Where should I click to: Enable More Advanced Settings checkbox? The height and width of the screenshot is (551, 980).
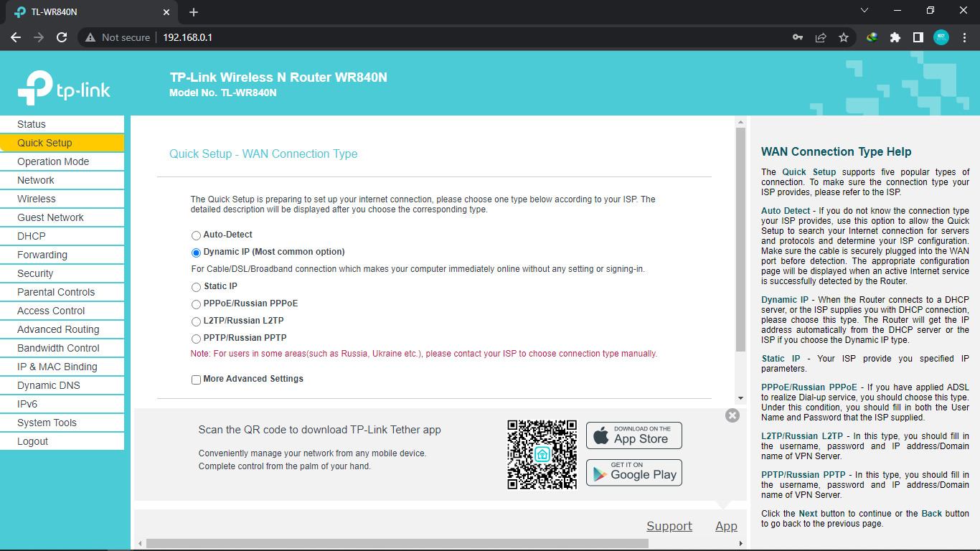tap(196, 380)
